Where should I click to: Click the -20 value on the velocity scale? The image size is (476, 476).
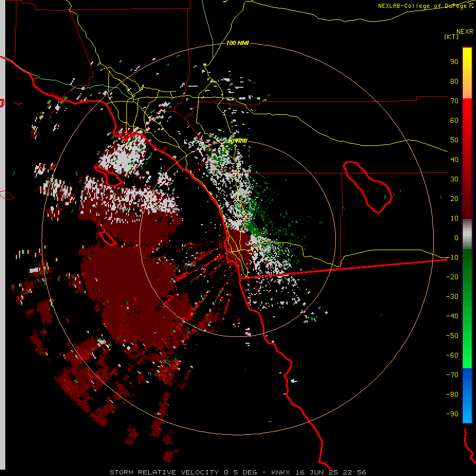pyautogui.click(x=452, y=277)
